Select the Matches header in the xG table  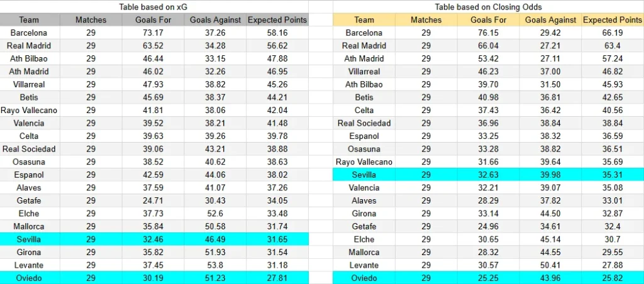91,20
